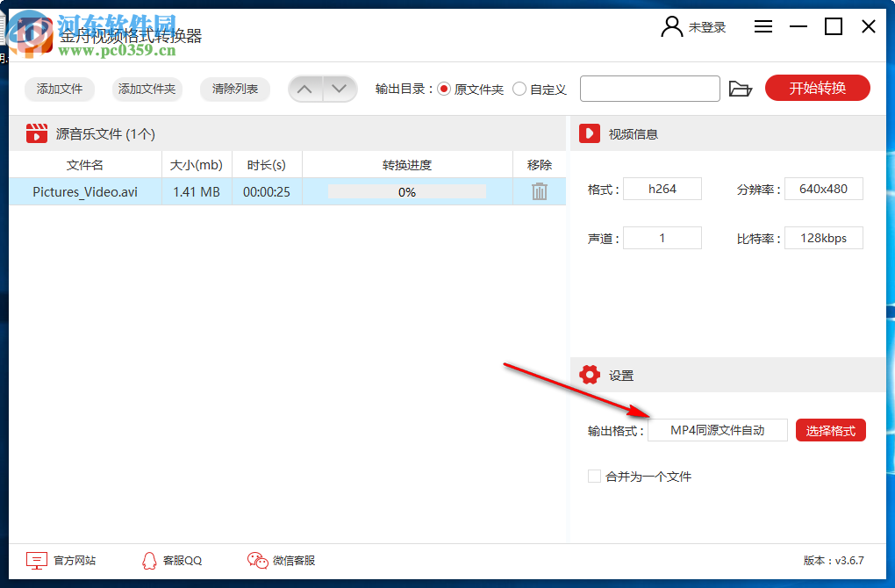Click the 0% conversion progress bar

point(406,191)
